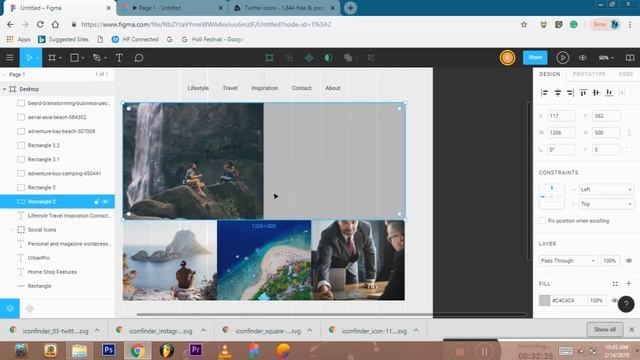Open HP Connected bookmark
640x360 pixels.
click(135, 39)
